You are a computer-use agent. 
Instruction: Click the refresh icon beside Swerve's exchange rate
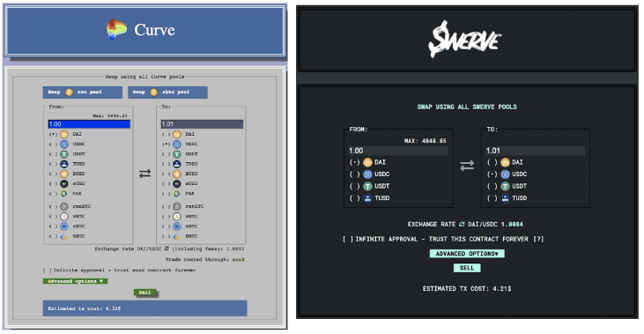tap(462, 225)
